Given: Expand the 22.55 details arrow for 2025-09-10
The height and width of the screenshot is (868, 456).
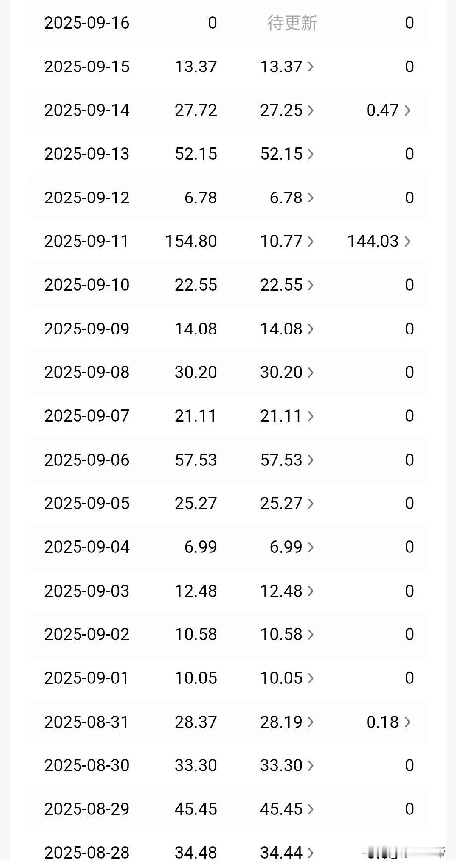Looking at the screenshot, I should point(311,285).
